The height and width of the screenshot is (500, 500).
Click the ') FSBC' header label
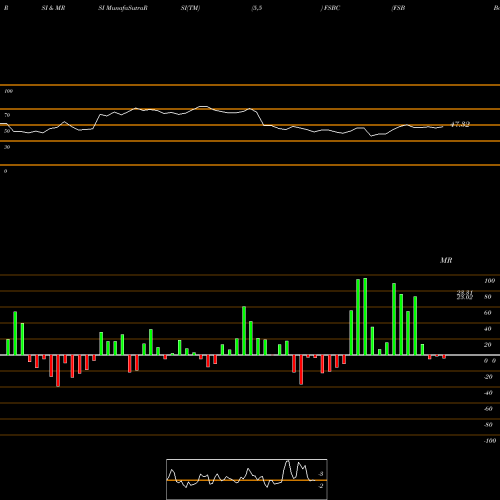click(x=330, y=8)
